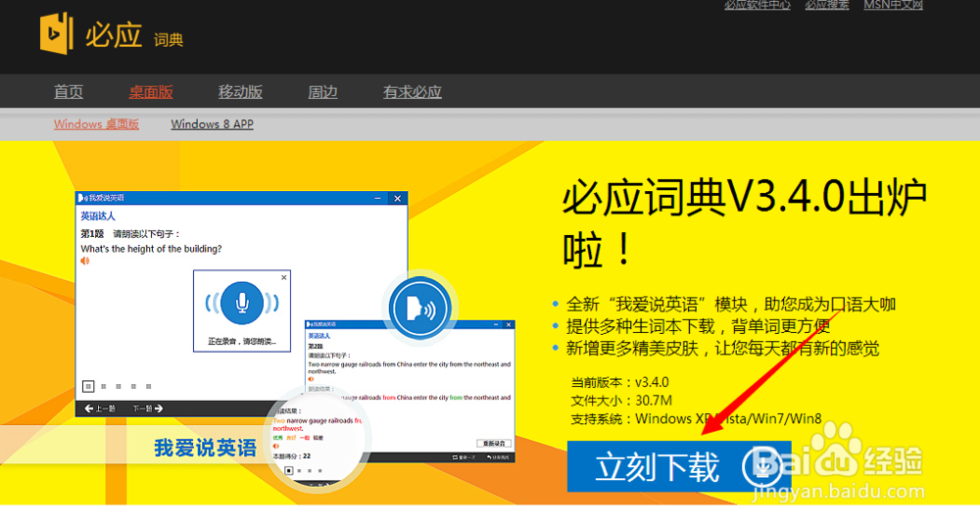Click the 必应词典V3.4.0出炉啦 headline
This screenshot has height=525, width=980.
pyautogui.click(x=744, y=223)
